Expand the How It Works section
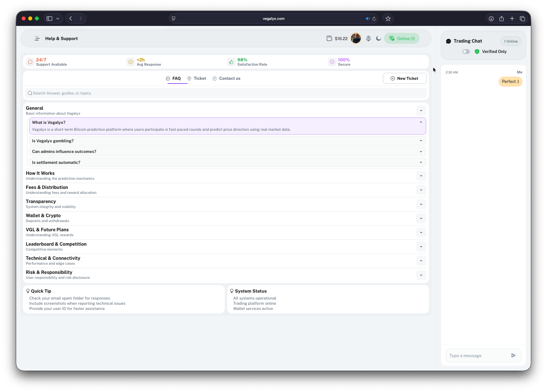Image resolution: width=547 pixels, height=392 pixels. [x=421, y=176]
